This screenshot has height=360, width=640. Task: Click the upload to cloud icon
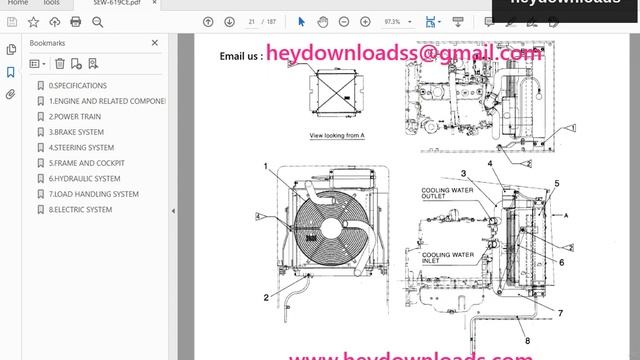(55, 22)
